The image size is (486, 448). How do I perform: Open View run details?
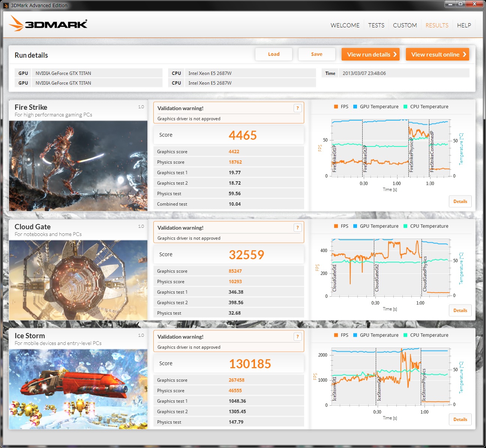370,54
